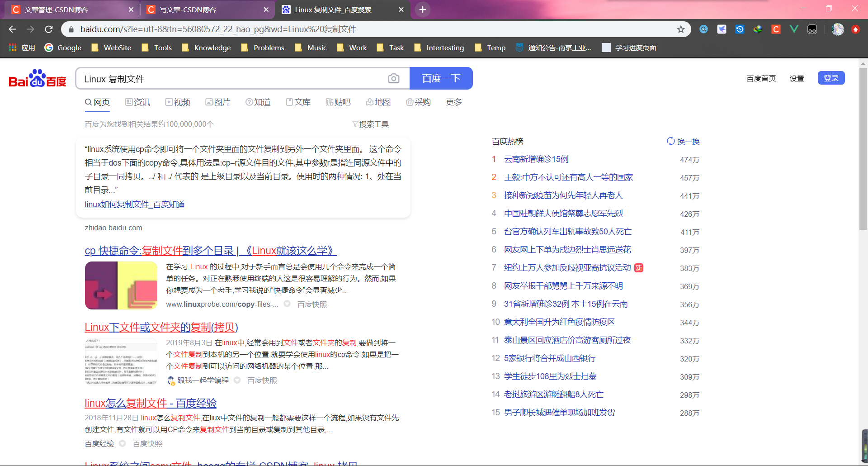Open the Chrome profile avatar
Viewport: 868px width, 466px height.
click(x=838, y=29)
